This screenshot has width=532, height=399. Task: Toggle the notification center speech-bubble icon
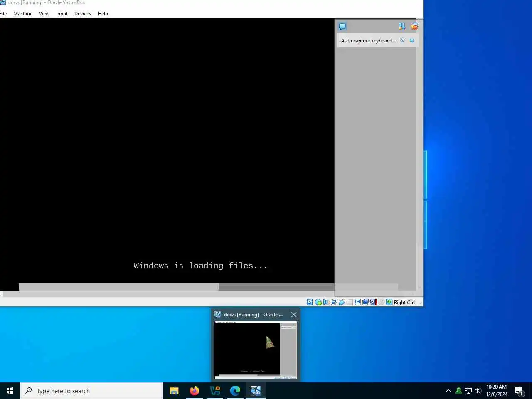(342, 26)
